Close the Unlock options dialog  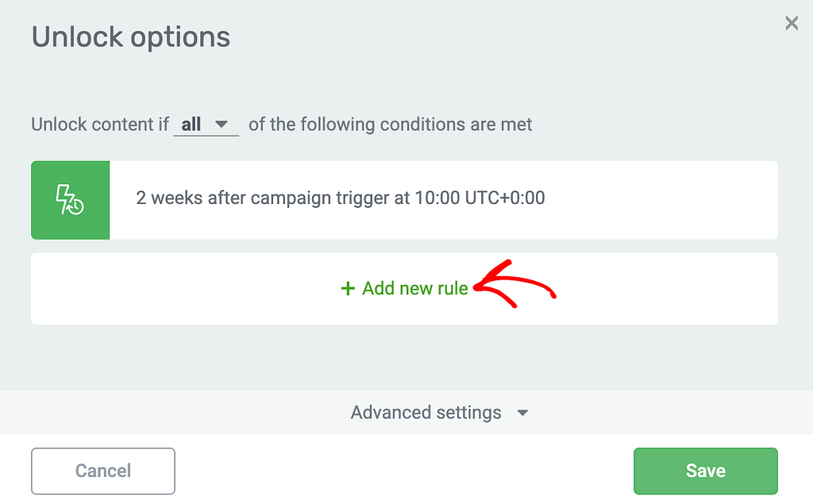[x=792, y=23]
